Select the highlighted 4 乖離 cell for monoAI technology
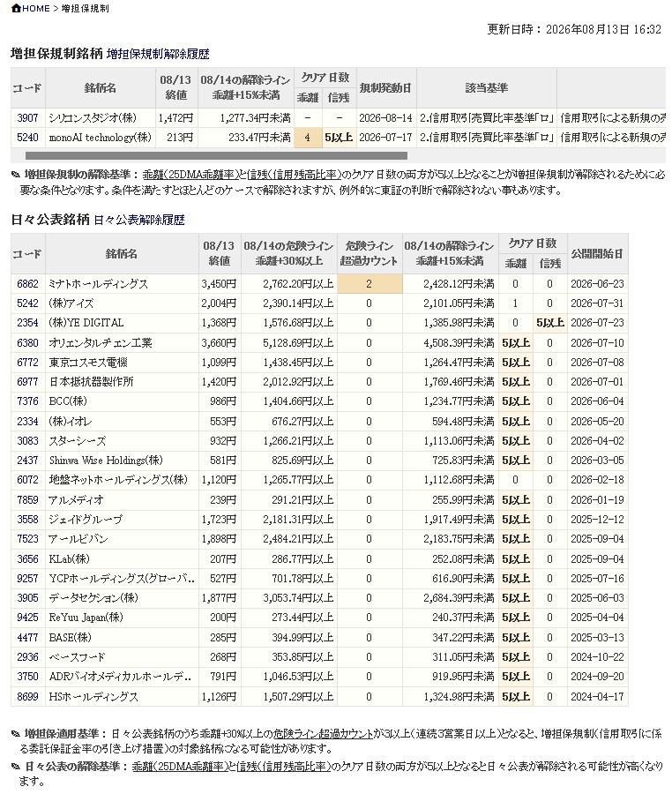Viewport: 672px width, 794px height. (308, 138)
